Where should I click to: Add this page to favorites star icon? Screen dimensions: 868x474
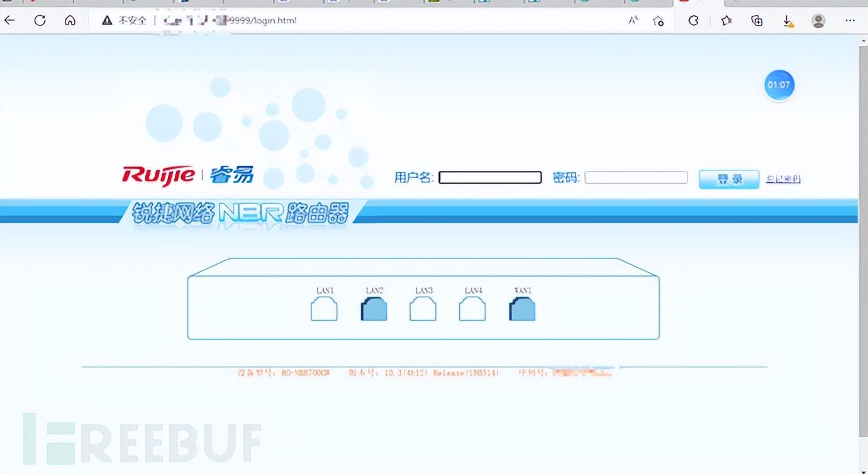pyautogui.click(x=659, y=21)
